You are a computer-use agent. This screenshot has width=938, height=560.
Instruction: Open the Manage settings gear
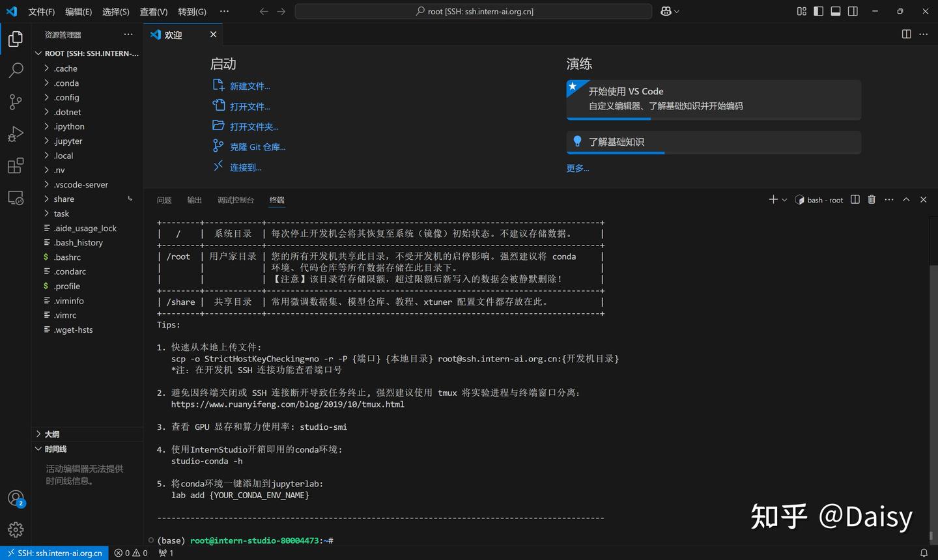16,529
